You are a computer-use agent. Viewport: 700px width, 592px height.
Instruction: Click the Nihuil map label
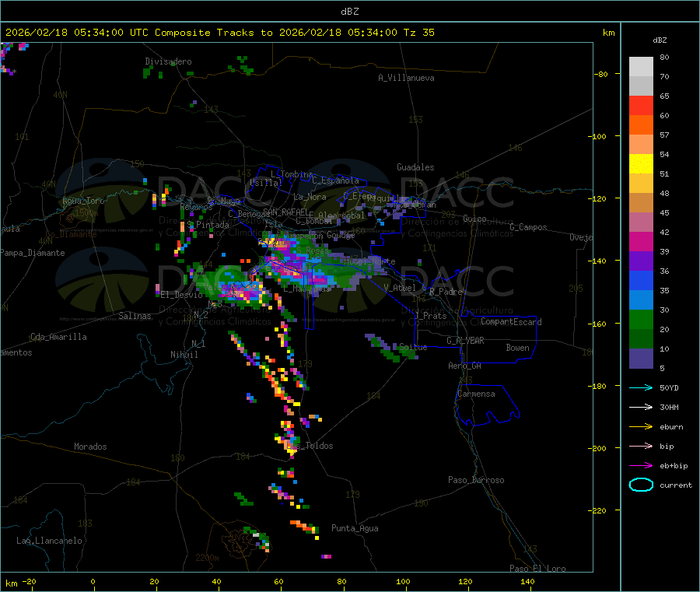[x=184, y=355]
